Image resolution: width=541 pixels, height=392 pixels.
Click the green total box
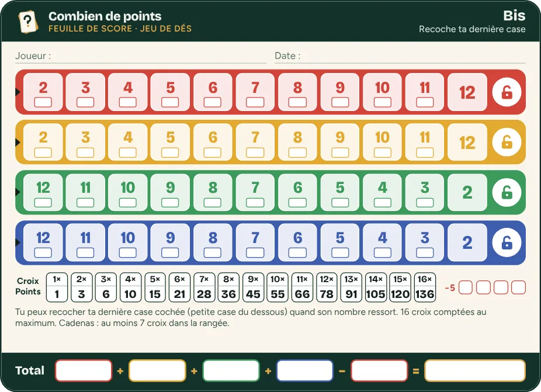pyautogui.click(x=231, y=370)
